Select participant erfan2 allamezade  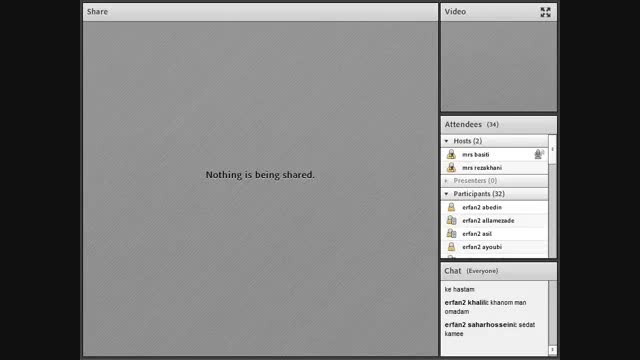[x=494, y=220]
